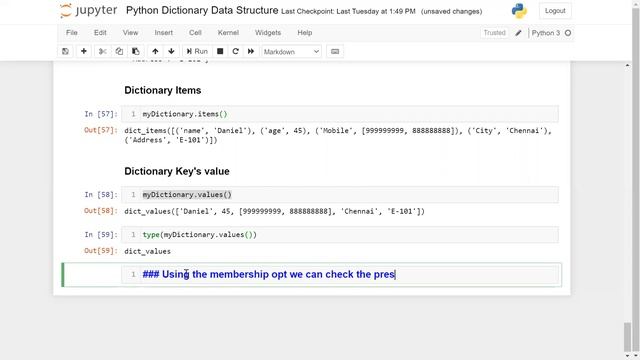Click the In [58] prompt

[x=101, y=195]
